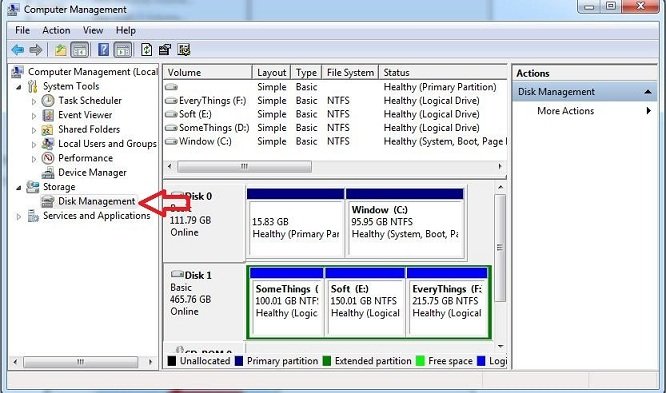Select the EveryThings (F:) partition block
This screenshot has width=666, height=393.
447,302
